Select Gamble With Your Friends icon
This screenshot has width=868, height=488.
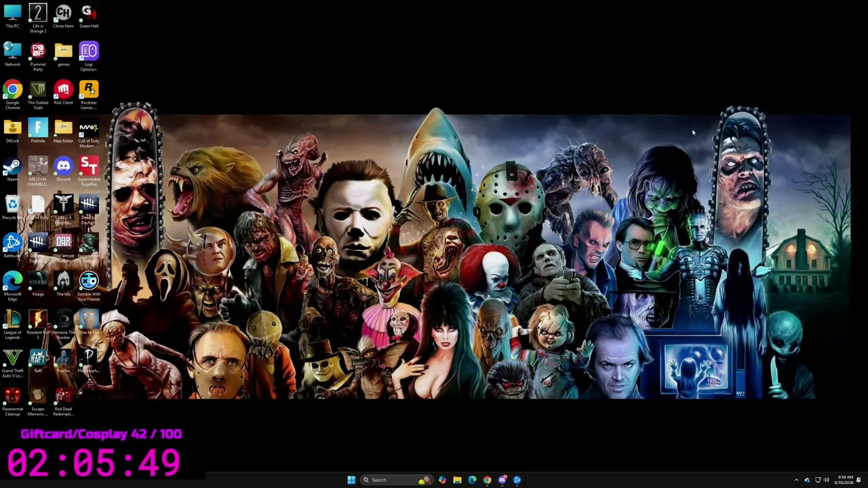click(x=89, y=286)
